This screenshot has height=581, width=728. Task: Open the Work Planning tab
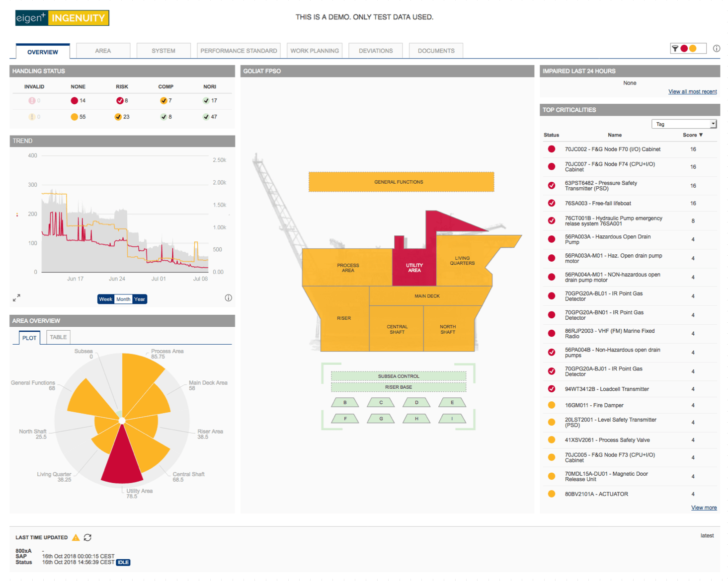point(315,51)
